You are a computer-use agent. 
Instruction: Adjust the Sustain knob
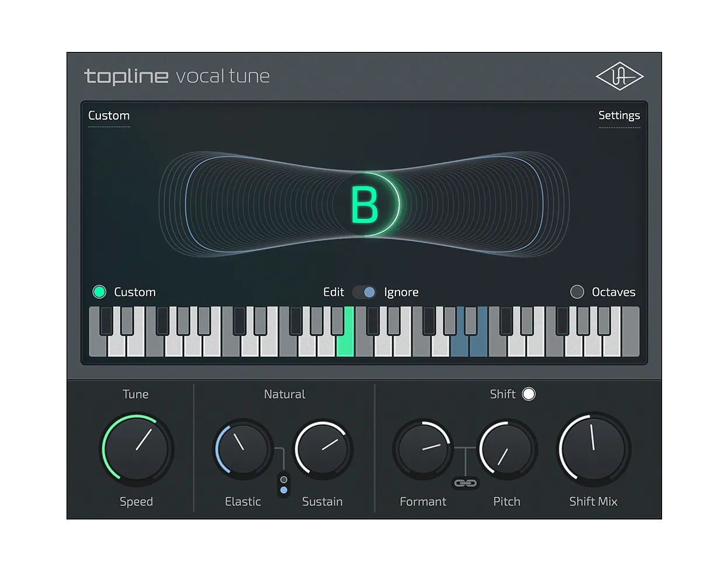[322, 449]
